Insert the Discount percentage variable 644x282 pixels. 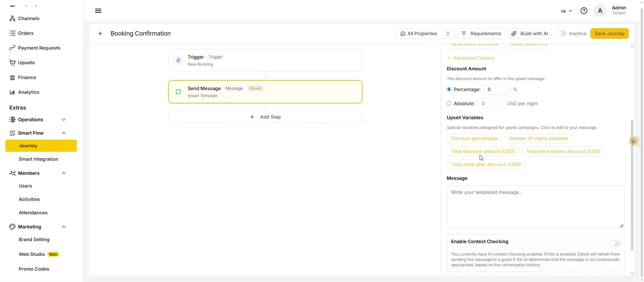click(474, 138)
